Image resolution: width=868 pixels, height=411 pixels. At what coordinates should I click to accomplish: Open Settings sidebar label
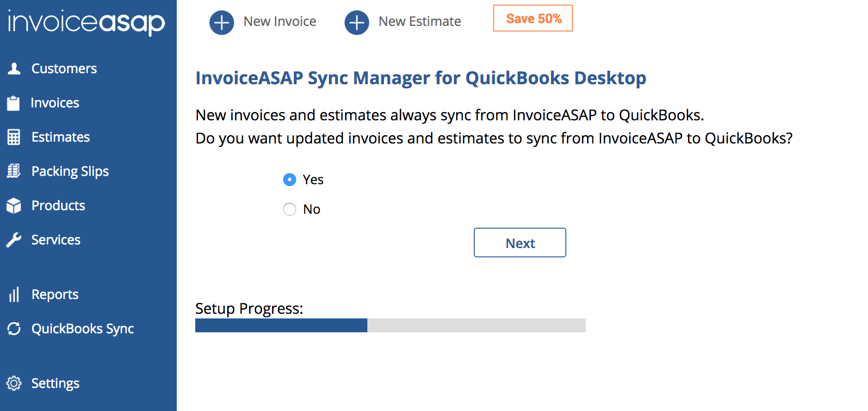coord(56,383)
